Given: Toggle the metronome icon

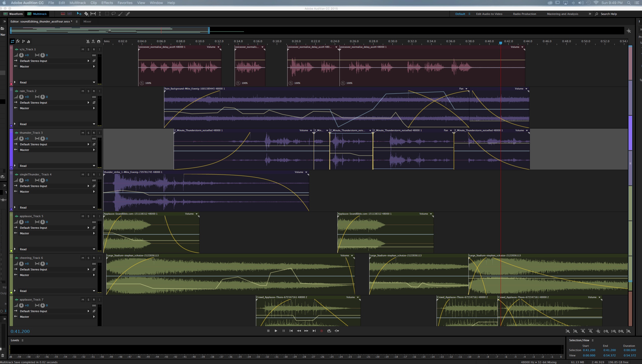Looking at the screenshot, I should click(88, 41).
